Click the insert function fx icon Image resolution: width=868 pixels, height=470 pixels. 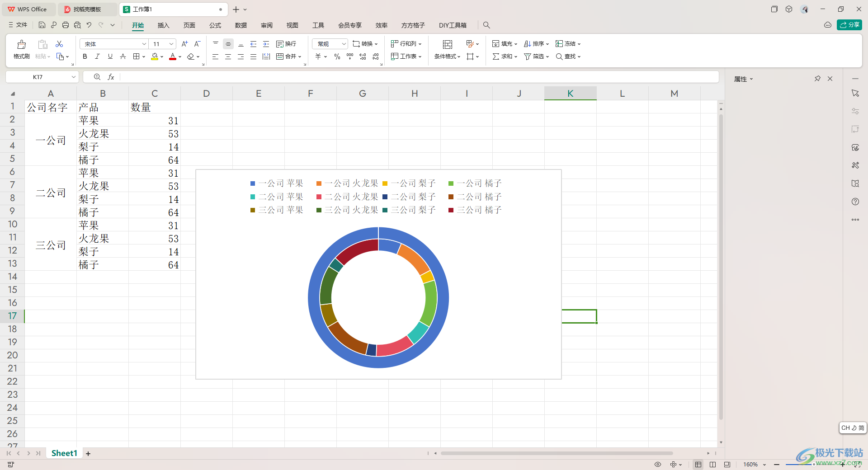[111, 77]
